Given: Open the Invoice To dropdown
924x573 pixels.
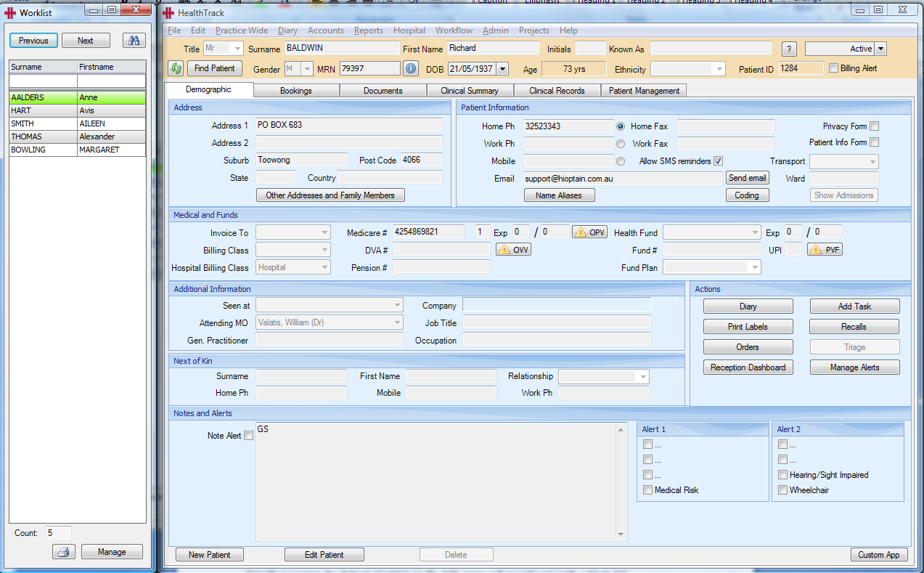Looking at the screenshot, I should point(324,232).
